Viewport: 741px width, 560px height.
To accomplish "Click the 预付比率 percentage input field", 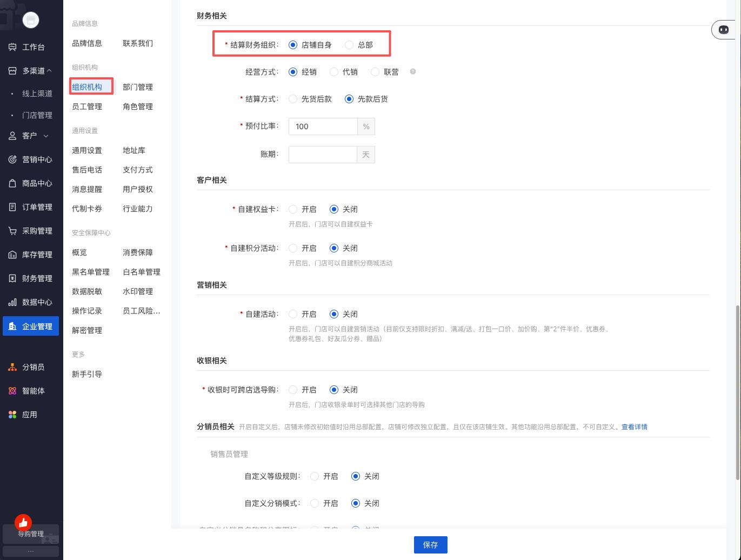I will pos(323,126).
